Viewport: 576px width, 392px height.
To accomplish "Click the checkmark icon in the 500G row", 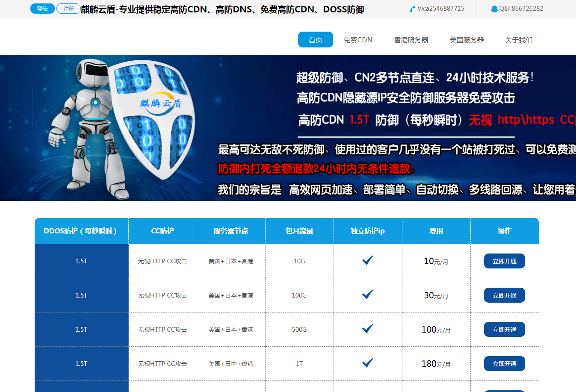I will [x=368, y=329].
